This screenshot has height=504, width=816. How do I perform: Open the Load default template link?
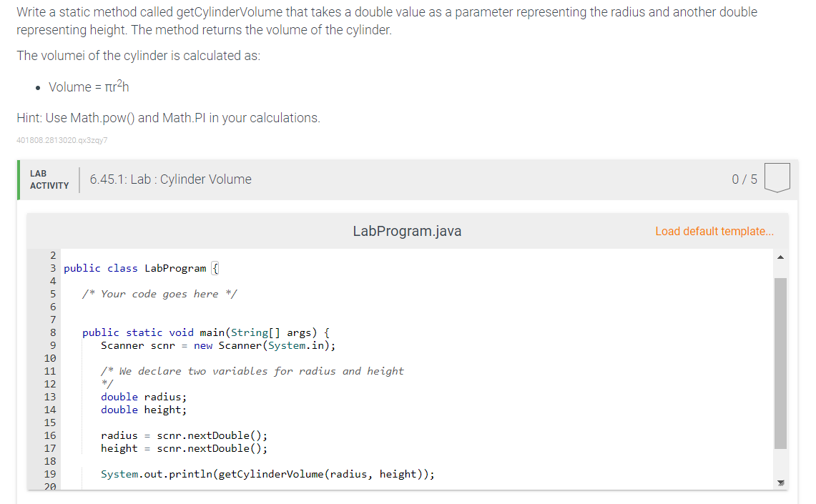(x=714, y=231)
